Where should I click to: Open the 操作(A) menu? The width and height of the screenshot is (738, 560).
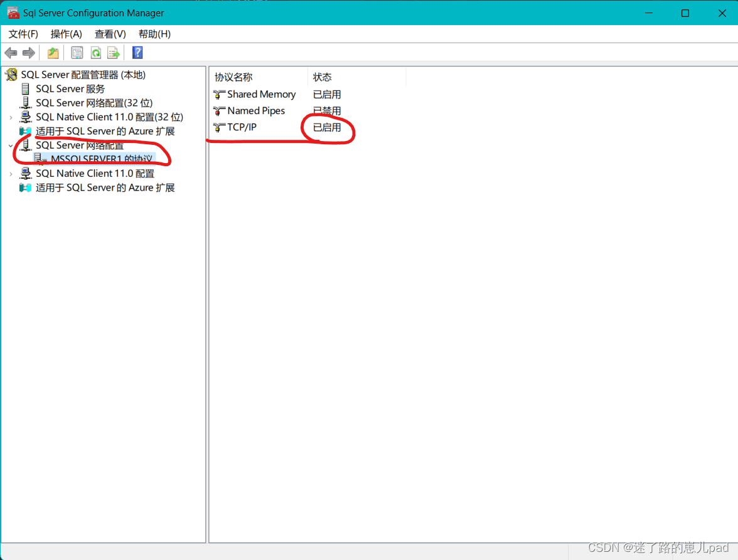(66, 34)
